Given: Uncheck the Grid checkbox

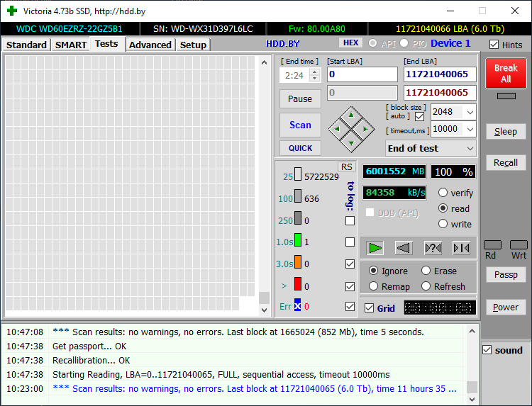Looking at the screenshot, I should [369, 308].
